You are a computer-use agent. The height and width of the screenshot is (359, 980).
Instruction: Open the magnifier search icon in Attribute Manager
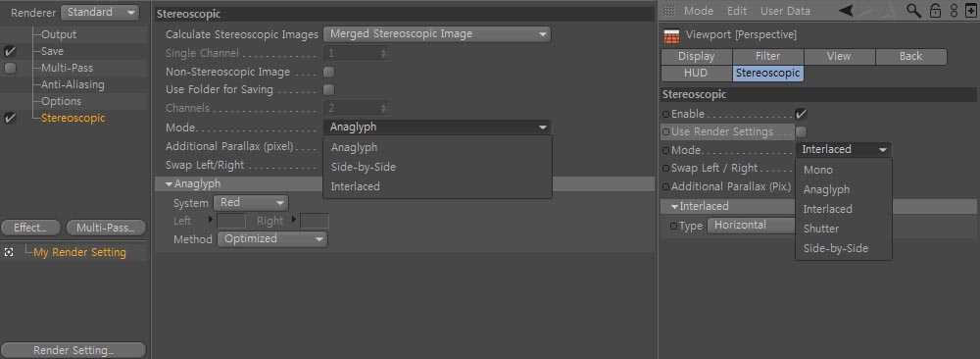pyautogui.click(x=913, y=11)
